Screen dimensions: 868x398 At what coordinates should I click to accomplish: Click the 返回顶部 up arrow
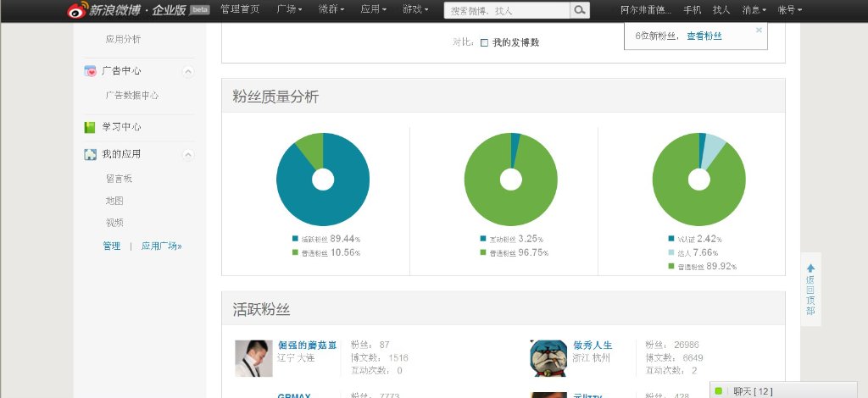point(810,268)
